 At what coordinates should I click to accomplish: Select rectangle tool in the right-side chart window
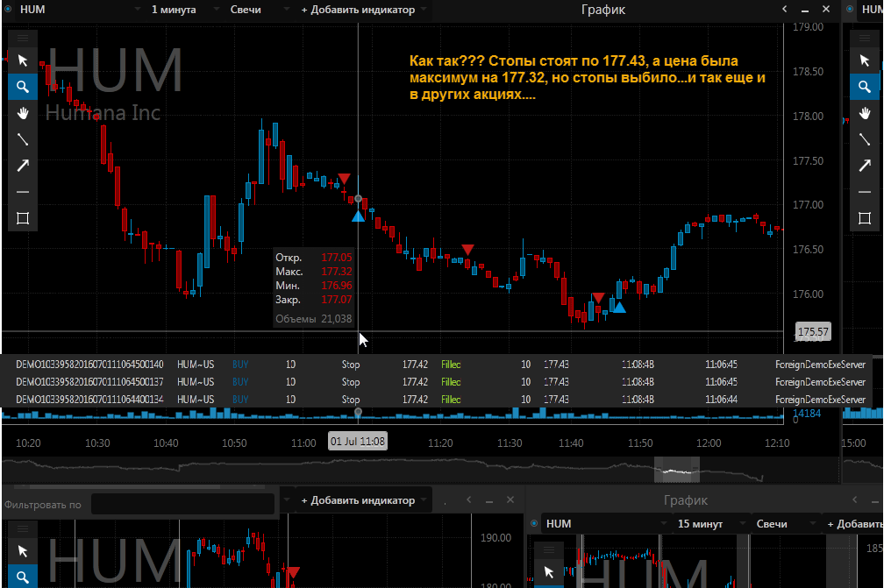click(x=865, y=218)
